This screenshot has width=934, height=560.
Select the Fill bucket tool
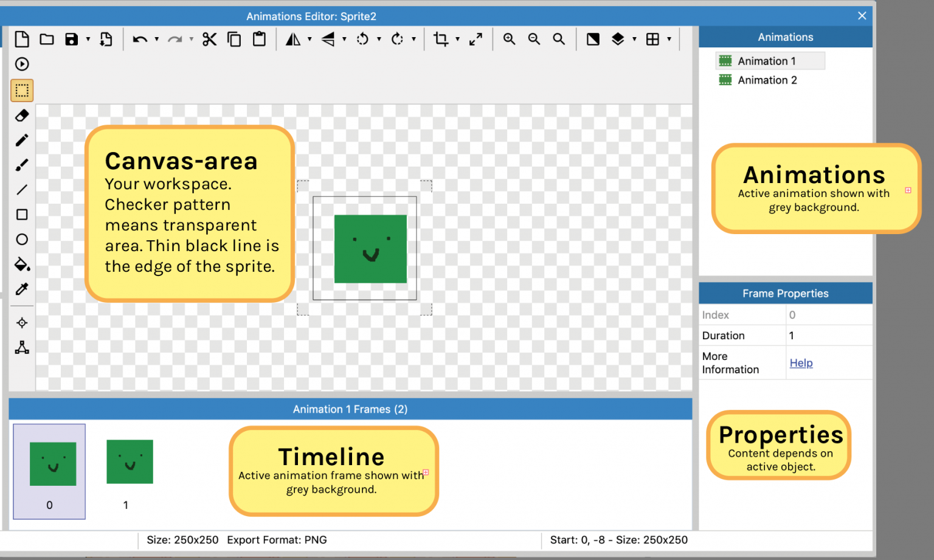22,264
